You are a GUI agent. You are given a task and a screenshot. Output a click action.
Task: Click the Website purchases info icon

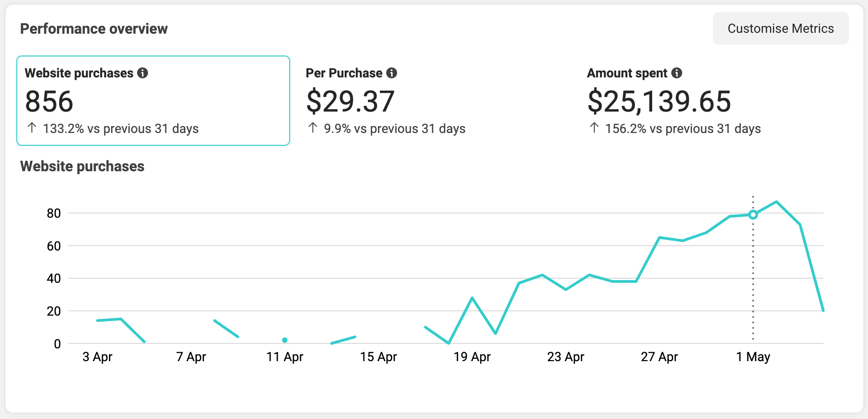click(x=143, y=73)
